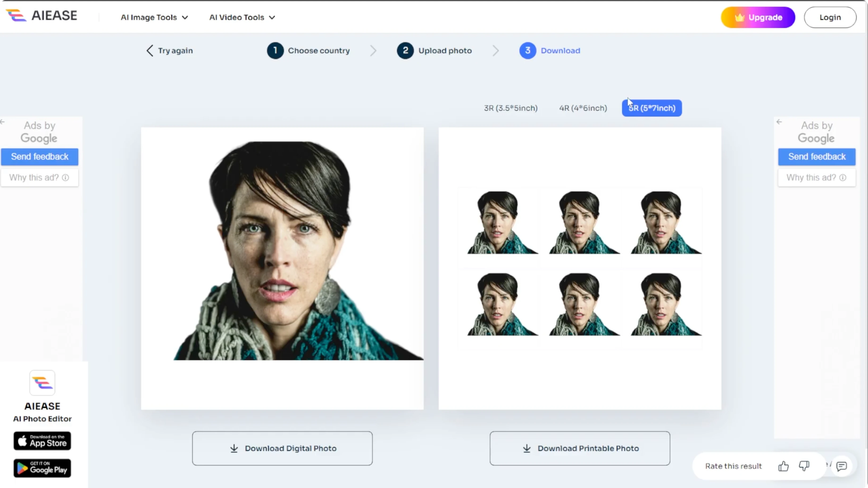Choose the 3R (3.5*5inch) print size
The width and height of the screenshot is (868, 488).
(511, 108)
